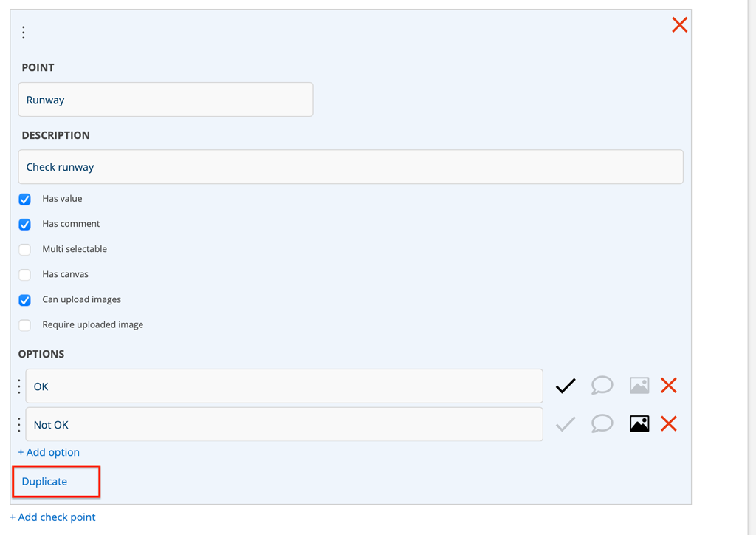The image size is (756, 535).
Task: Enable the Multi selectable checkbox
Action: tap(25, 250)
